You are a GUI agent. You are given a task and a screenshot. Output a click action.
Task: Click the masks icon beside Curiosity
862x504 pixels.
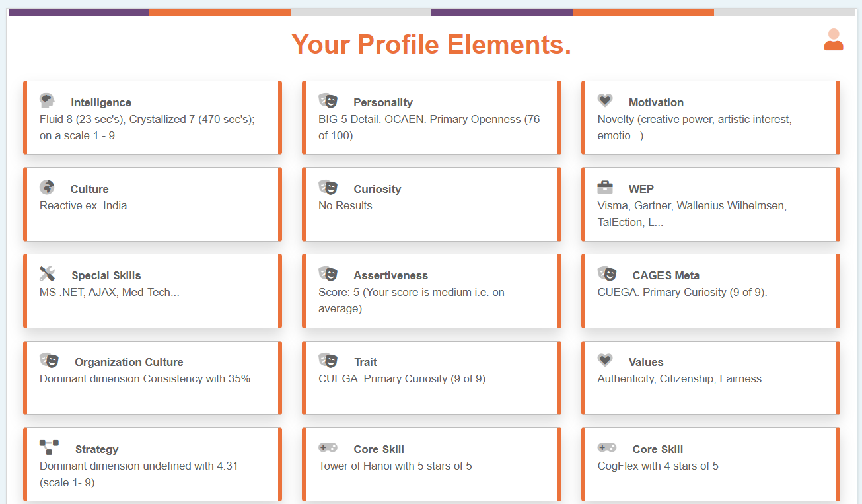pos(328,187)
